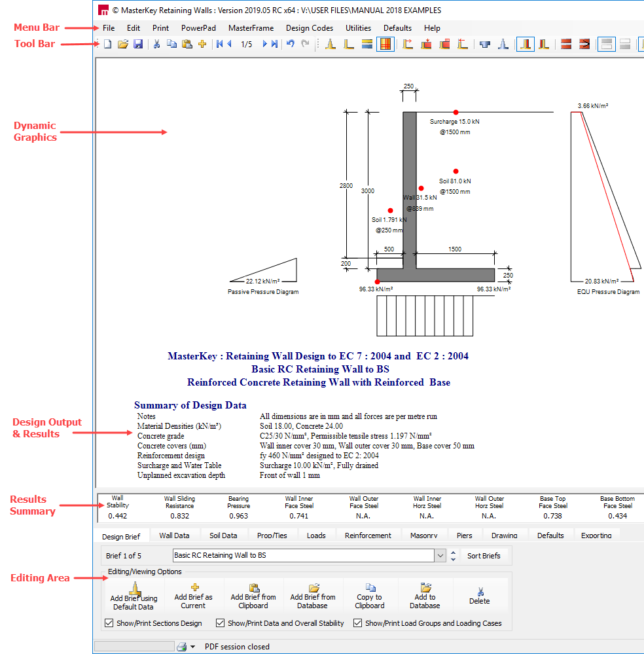Click the unhighlighted grey split-view layout icon
This screenshot has width=644, height=654.
(x=625, y=44)
